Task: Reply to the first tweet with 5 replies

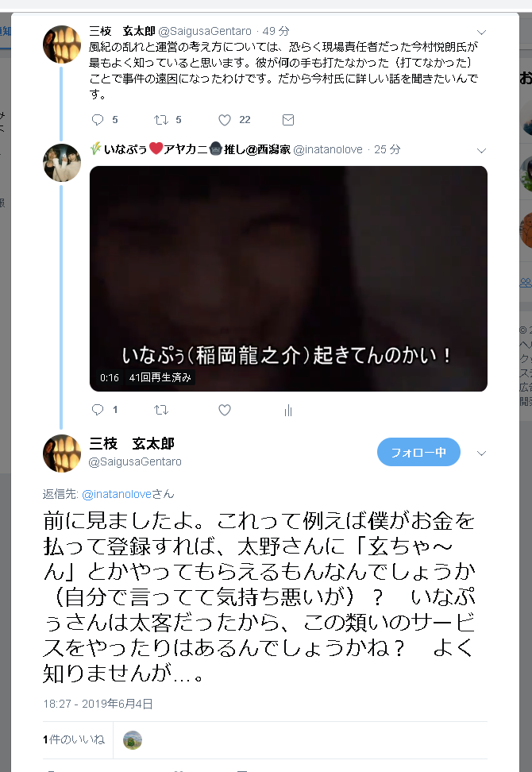Action: (x=98, y=120)
